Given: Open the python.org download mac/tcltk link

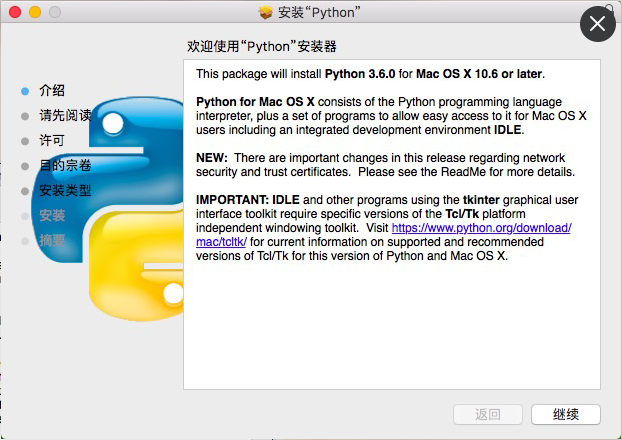Looking at the screenshot, I should [x=481, y=228].
